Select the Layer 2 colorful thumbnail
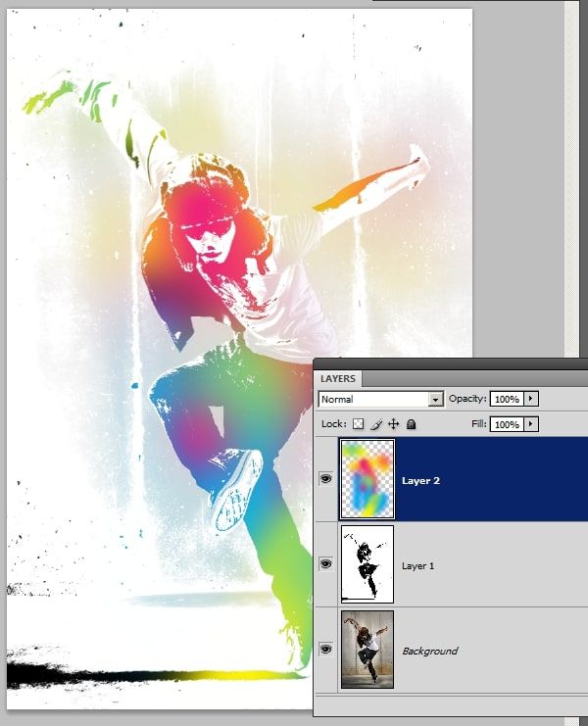588x726 pixels. [367, 479]
